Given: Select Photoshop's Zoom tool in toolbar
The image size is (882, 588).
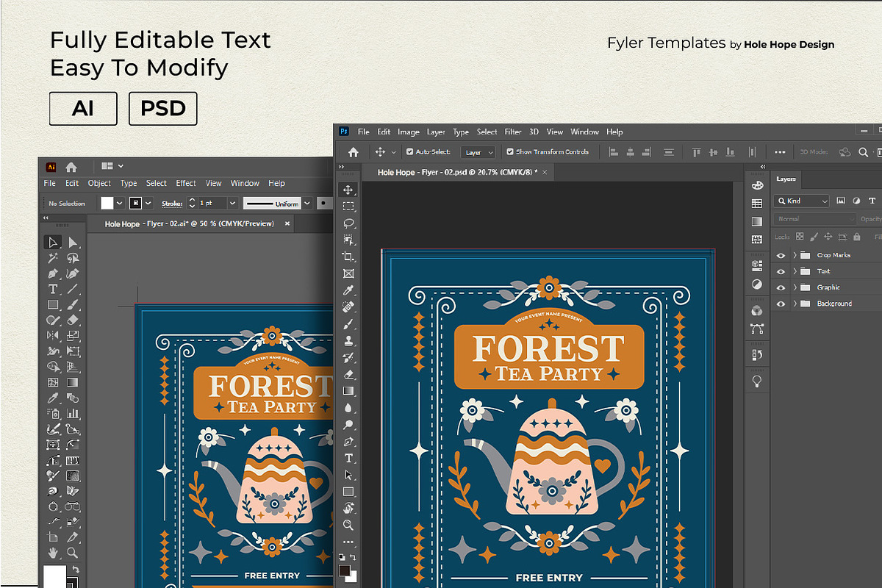Looking at the screenshot, I should tap(348, 525).
